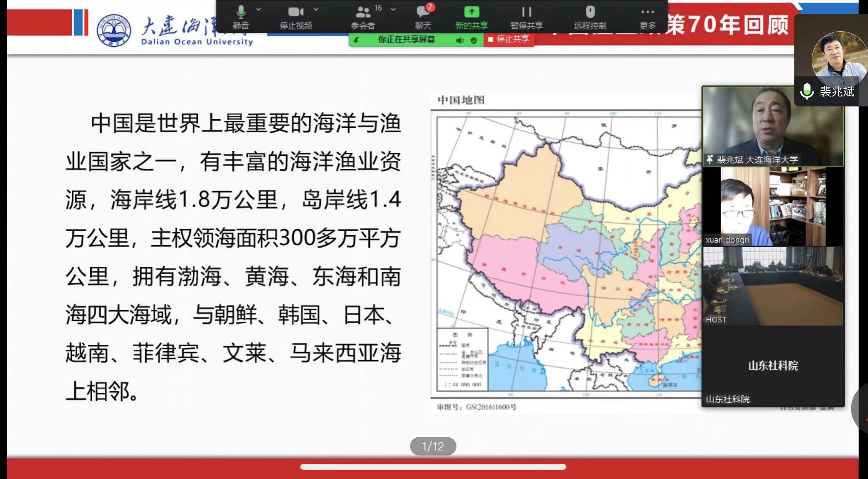Open the 更多 more options menu
Image resolution: width=868 pixels, height=479 pixels.
[647, 17]
